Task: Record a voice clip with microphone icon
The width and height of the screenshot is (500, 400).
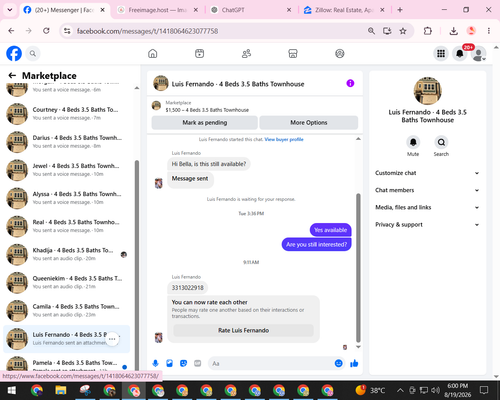Action: click(155, 363)
